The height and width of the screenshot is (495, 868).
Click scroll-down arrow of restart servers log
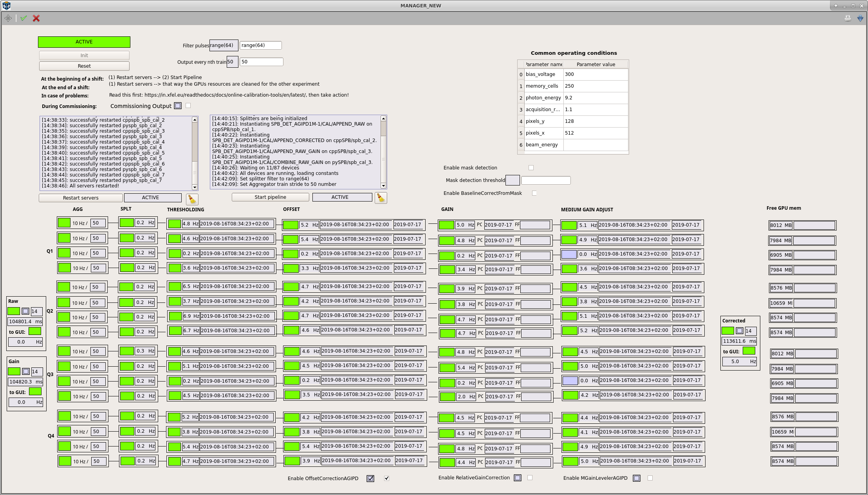195,187
